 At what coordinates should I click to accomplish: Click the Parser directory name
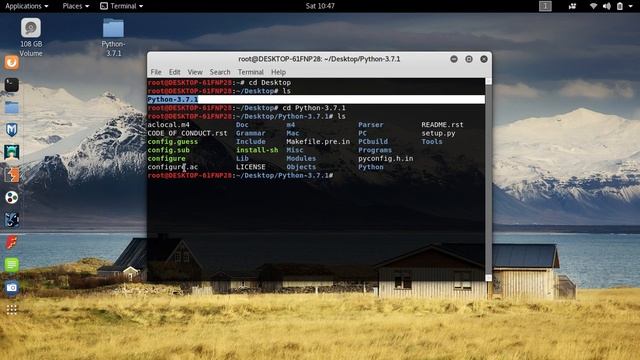371,125
